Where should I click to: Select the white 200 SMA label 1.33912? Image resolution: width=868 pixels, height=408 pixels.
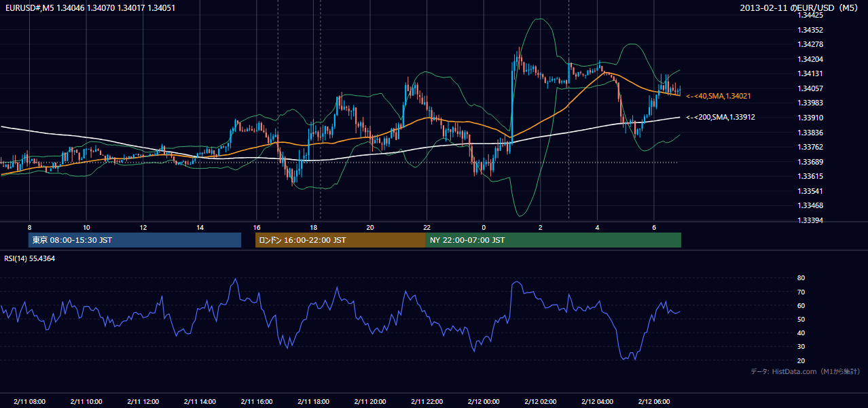(x=721, y=117)
